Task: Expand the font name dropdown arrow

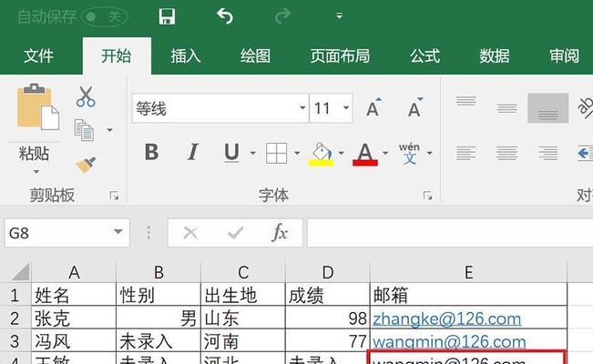Action: (x=302, y=108)
